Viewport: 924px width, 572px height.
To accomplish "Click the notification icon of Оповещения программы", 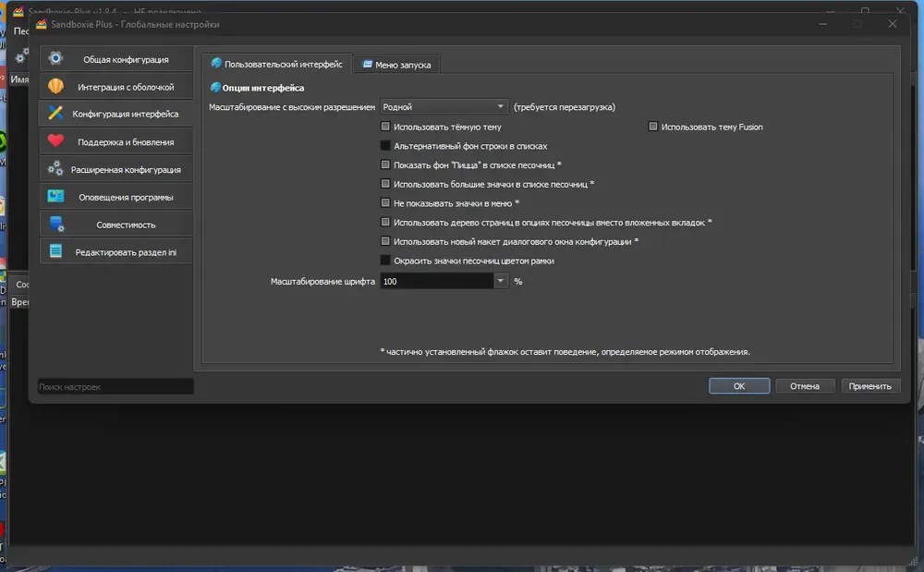I will [x=55, y=196].
